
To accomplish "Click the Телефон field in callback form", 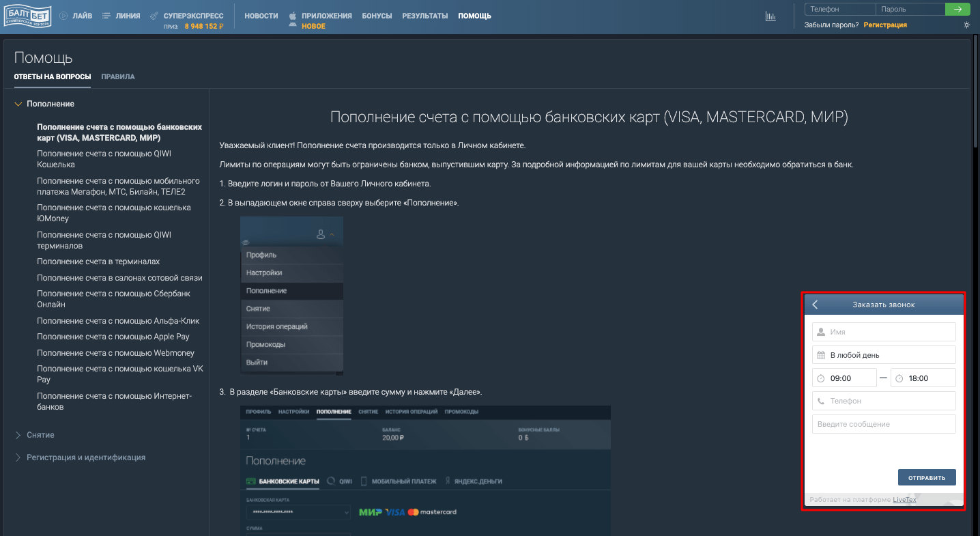I will pos(884,401).
